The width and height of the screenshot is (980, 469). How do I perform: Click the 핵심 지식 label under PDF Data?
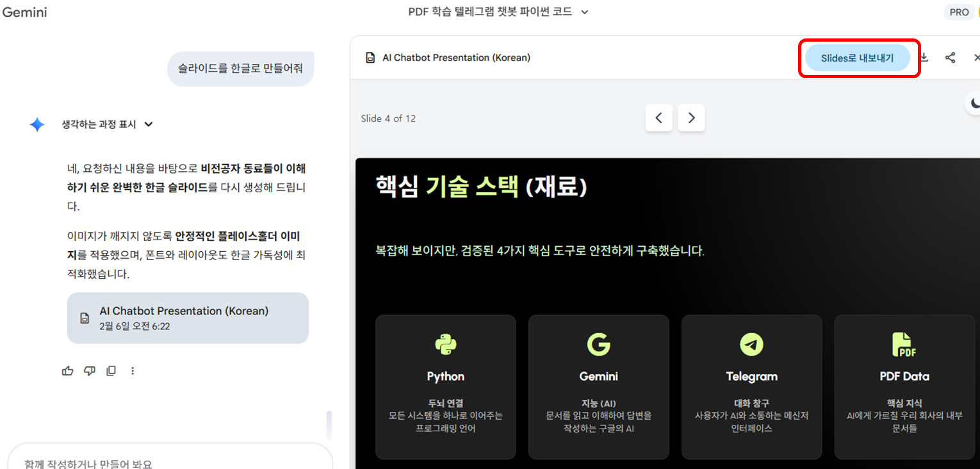pyautogui.click(x=904, y=404)
